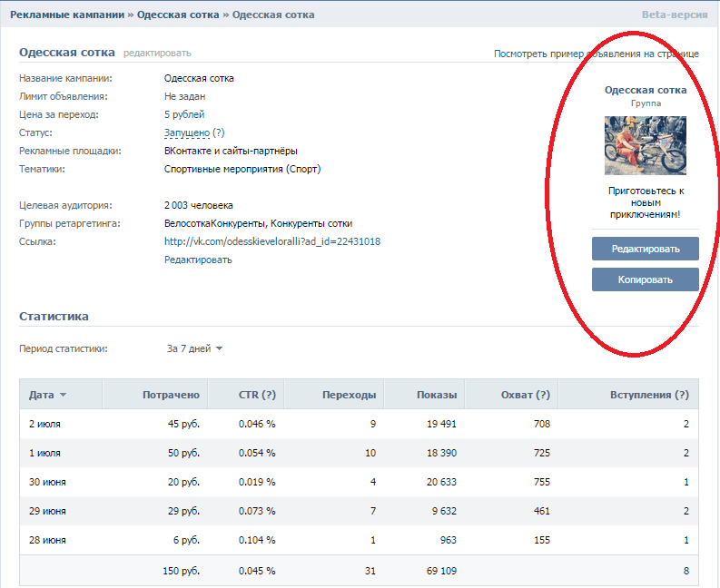
Task: Click the '0.046 %' CTR cell
Action: point(257,424)
